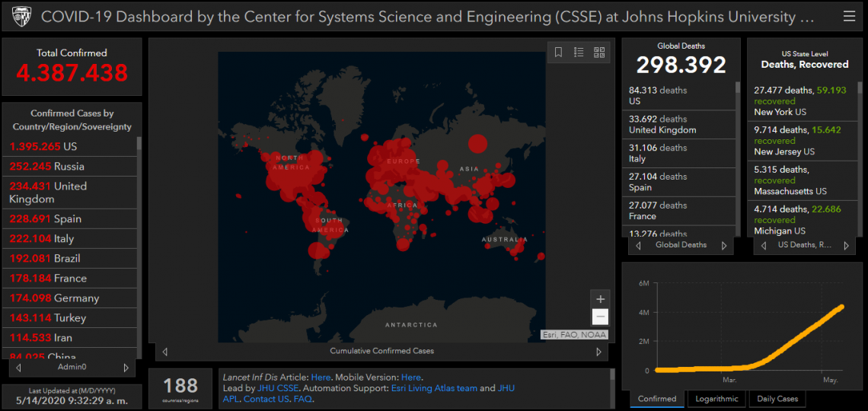The width and height of the screenshot is (868, 411).
Task: Click the Esri, FAO, NOAA attribution
Action: click(x=574, y=335)
